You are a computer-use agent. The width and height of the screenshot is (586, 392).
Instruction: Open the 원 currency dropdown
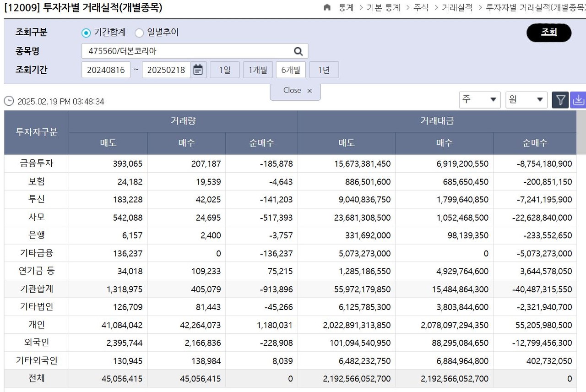526,99
